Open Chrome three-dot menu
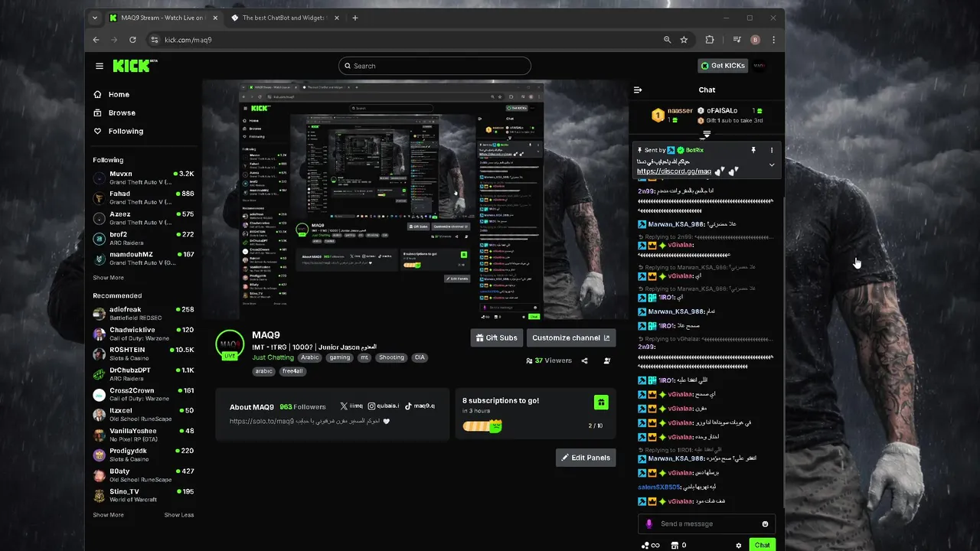 [x=773, y=40]
